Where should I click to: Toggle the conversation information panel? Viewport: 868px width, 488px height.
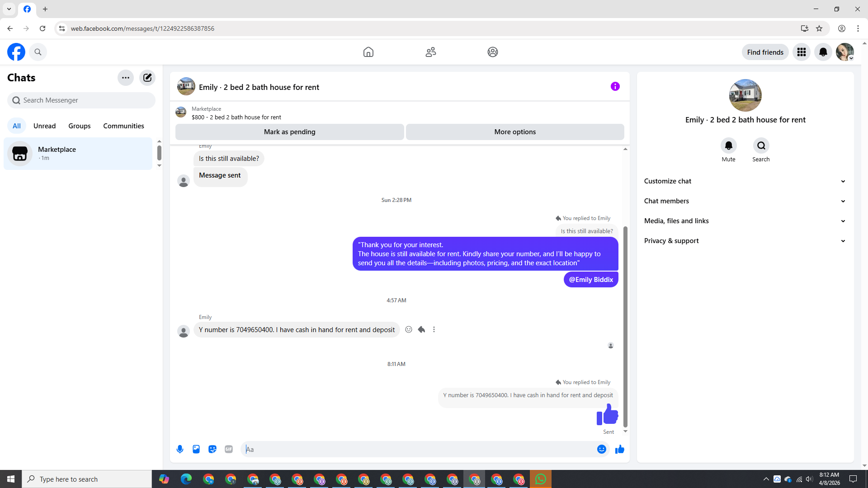[x=615, y=86]
